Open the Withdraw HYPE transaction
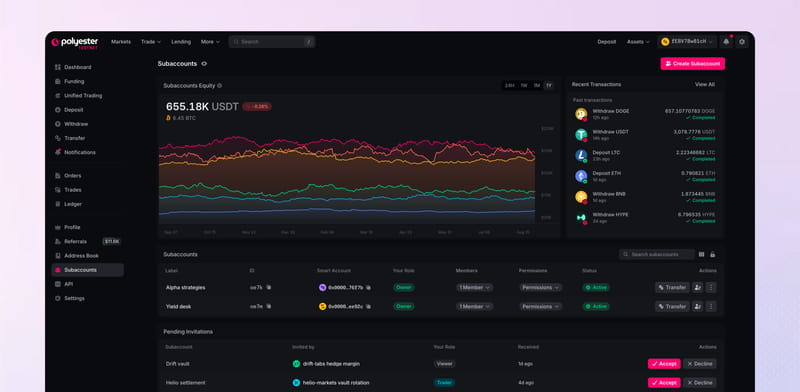This screenshot has width=800, height=392. 645,218
